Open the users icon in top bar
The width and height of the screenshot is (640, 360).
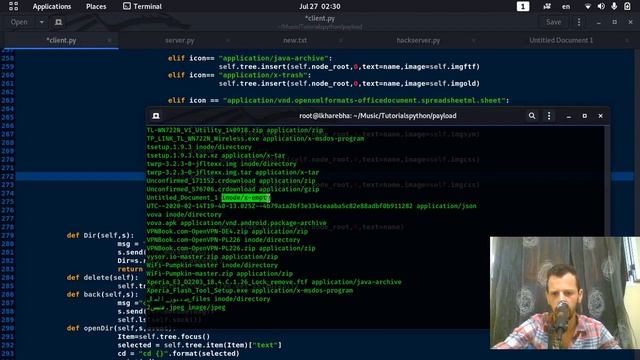tap(547, 6)
